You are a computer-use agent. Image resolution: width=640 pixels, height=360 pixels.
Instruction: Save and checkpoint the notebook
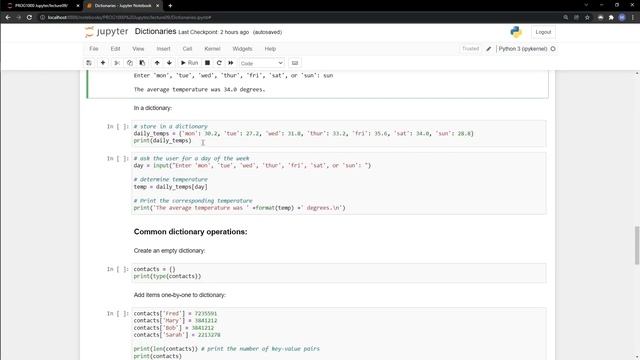(89, 63)
